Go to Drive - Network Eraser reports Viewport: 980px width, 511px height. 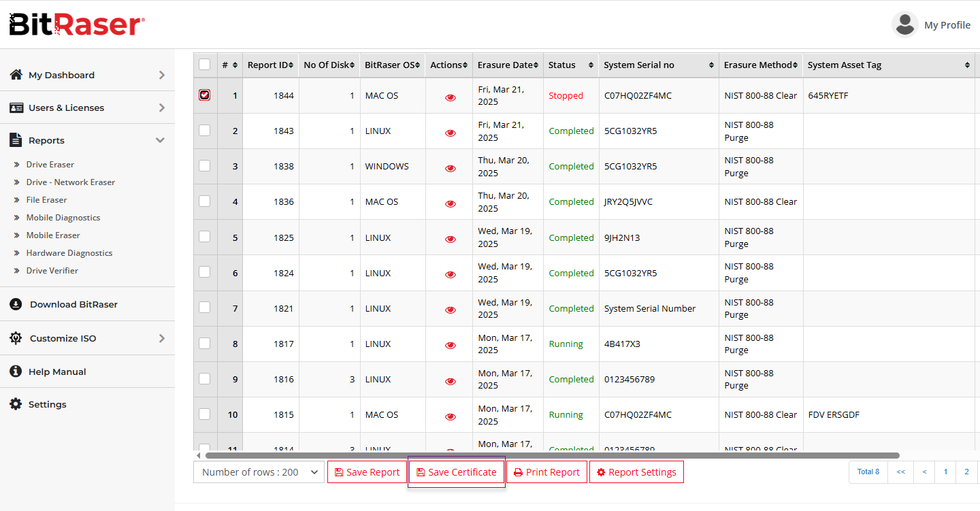click(71, 182)
